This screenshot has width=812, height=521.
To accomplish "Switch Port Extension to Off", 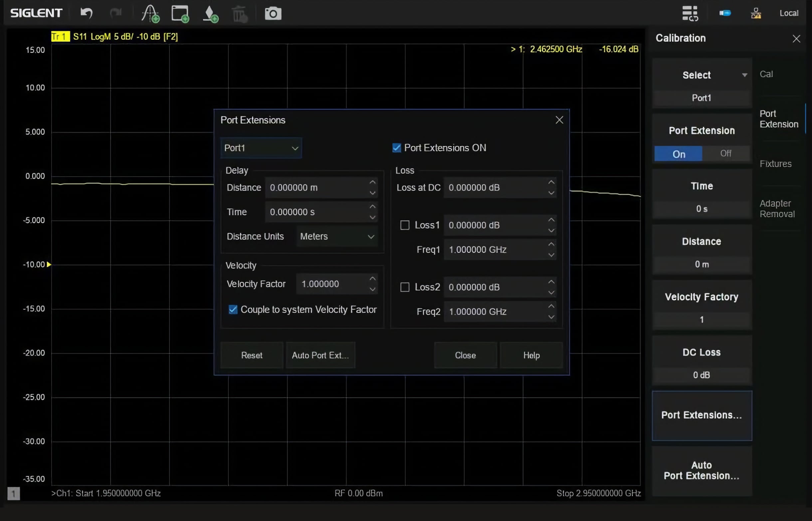I will point(726,154).
